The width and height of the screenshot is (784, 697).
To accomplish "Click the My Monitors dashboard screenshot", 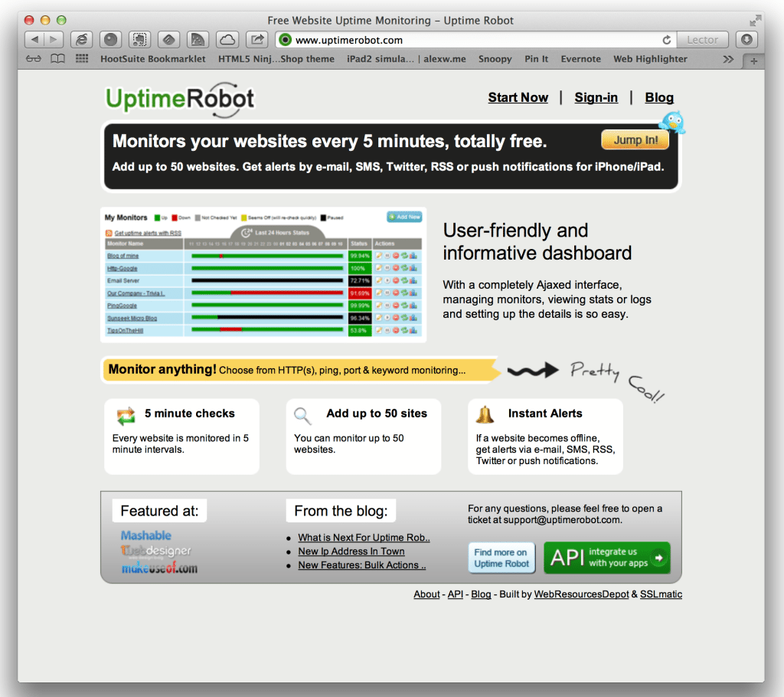I will tap(263, 275).
